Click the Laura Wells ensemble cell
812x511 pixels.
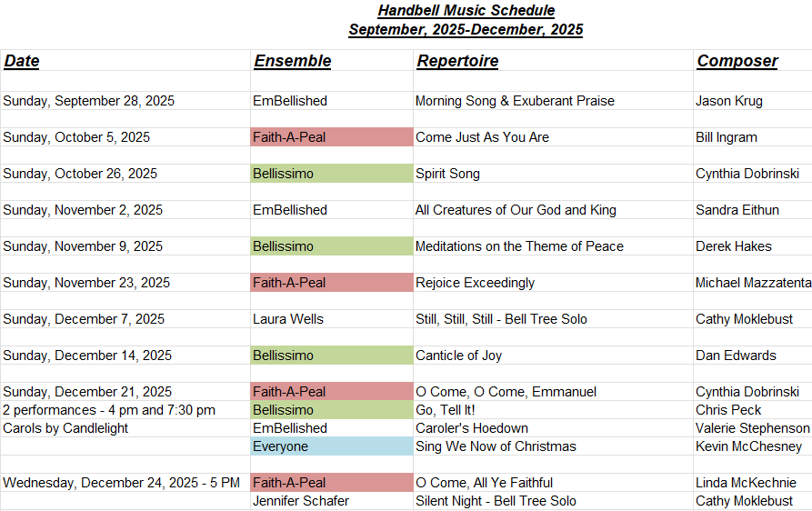(332, 319)
